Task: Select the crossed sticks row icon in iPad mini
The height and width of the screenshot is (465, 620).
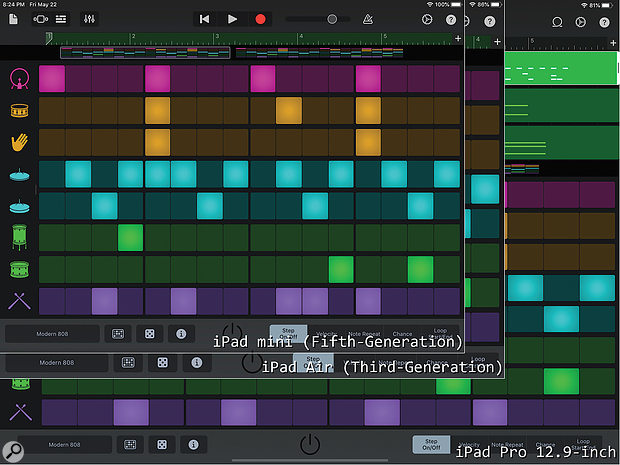Action: [19, 301]
